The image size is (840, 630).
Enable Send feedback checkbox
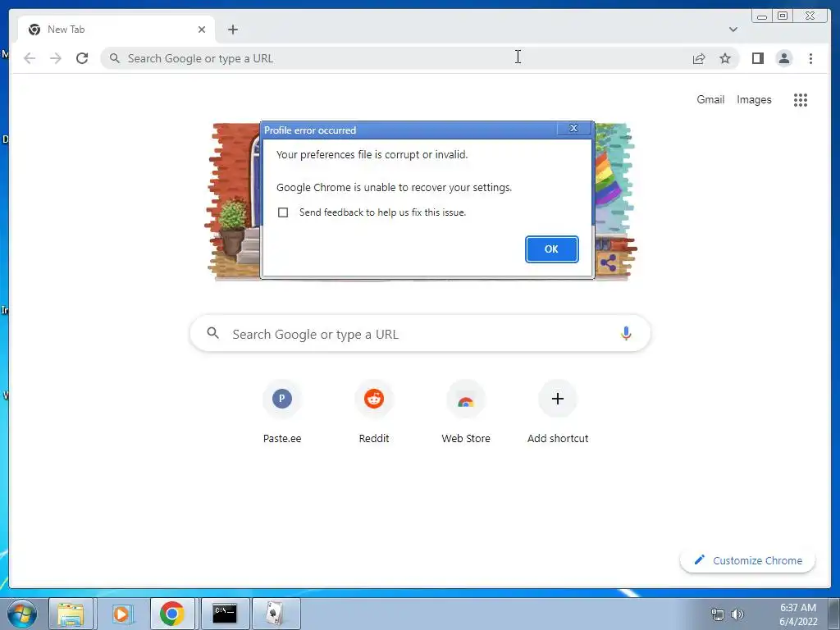283,212
